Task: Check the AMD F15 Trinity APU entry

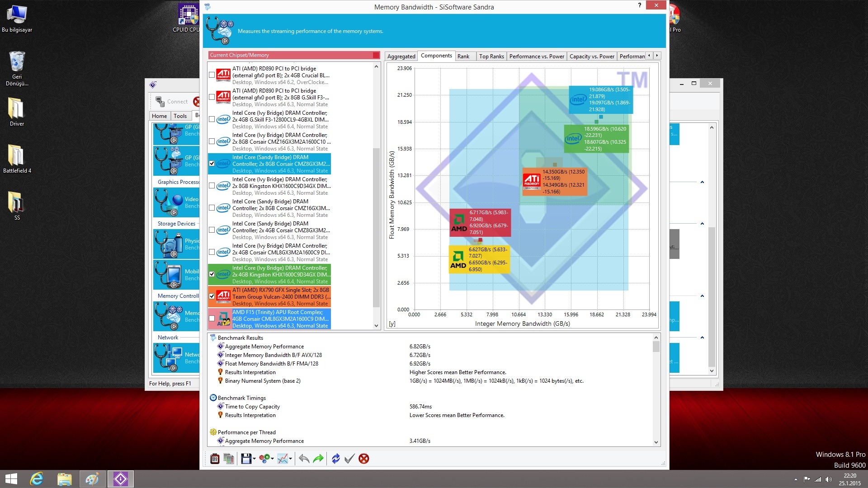Action: pyautogui.click(x=212, y=319)
